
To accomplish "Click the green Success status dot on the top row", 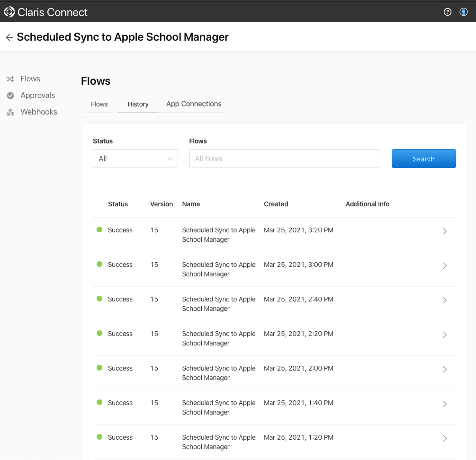I will (99, 229).
